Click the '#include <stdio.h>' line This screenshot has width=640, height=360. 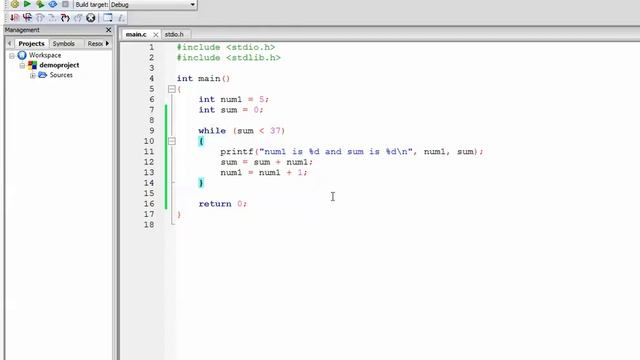(226, 47)
